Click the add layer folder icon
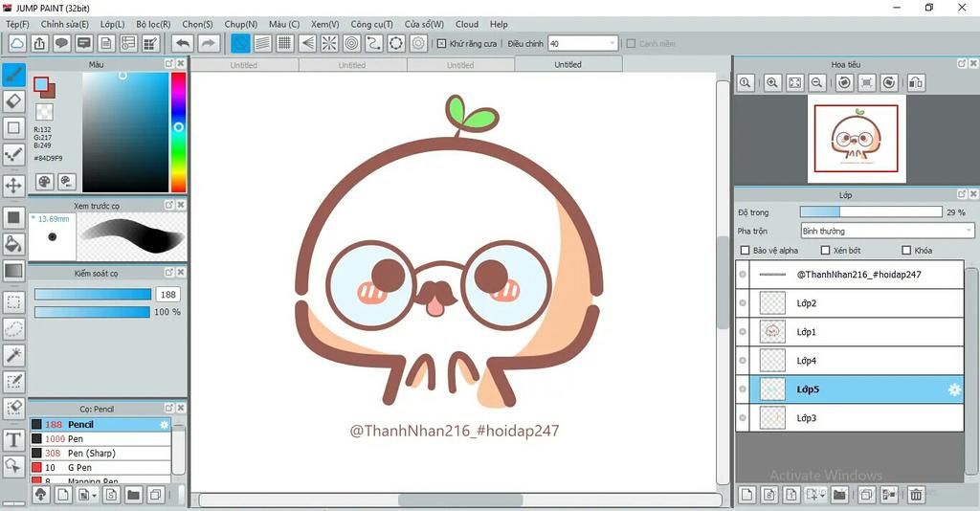The image size is (980, 511). (839, 495)
